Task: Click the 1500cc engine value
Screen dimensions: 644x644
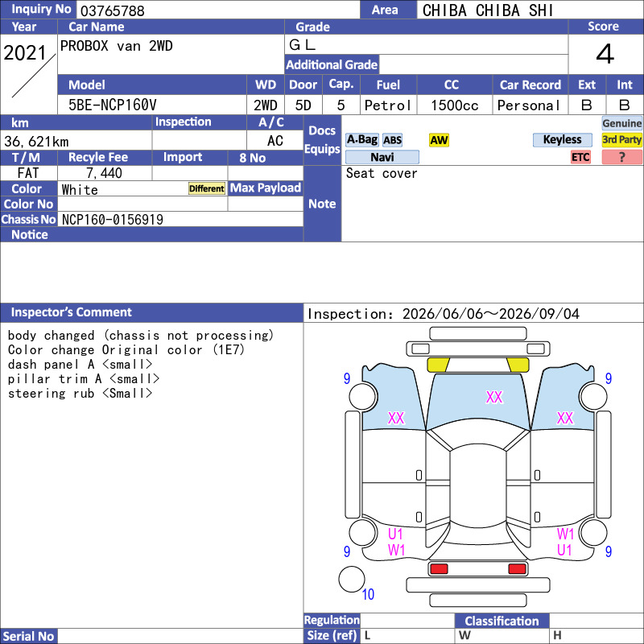Action: (x=454, y=105)
